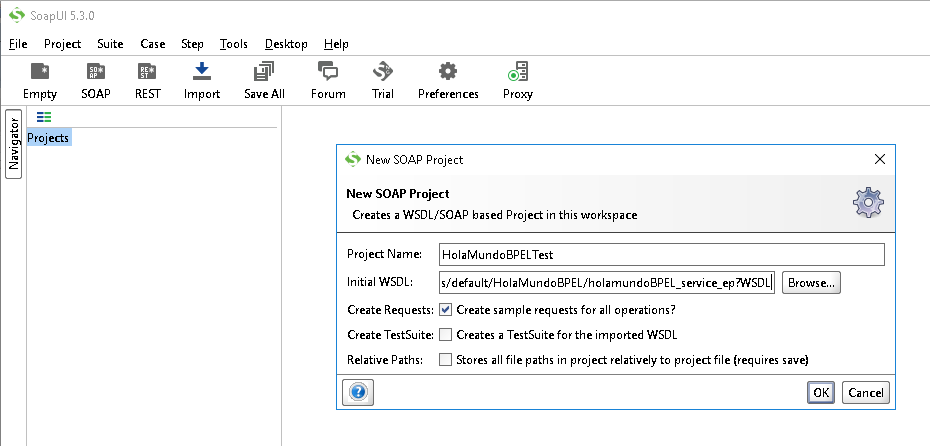Screen dimensions: 930x446
Task: Click 'Creates a WSDL/SOAP based Project' description text
Action: (495, 215)
